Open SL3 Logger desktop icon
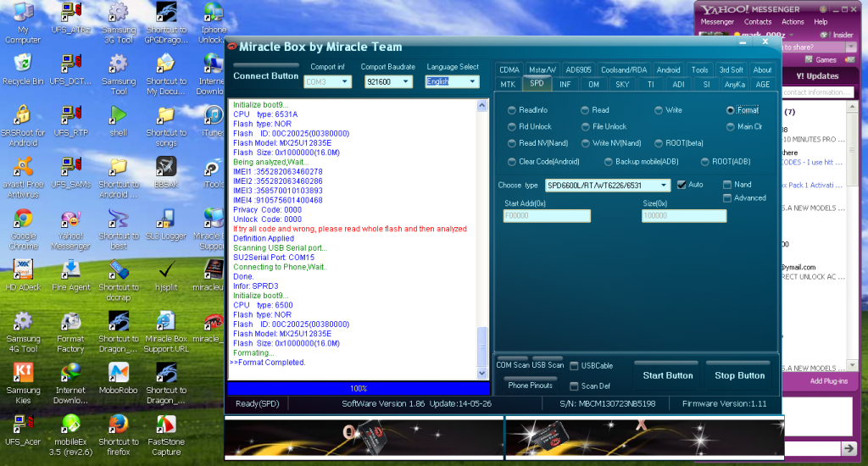This screenshot has height=466, width=868. click(x=166, y=225)
